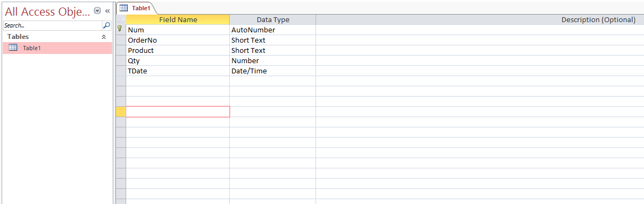Click the table icon beside Table1 in the navigation pane
This screenshot has height=204, width=644.
coord(13,47)
